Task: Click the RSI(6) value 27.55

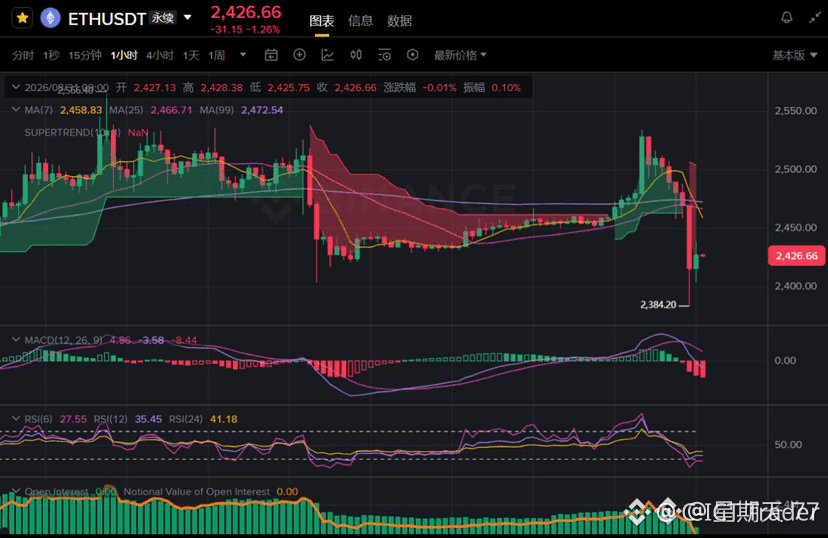Action: pos(73,419)
